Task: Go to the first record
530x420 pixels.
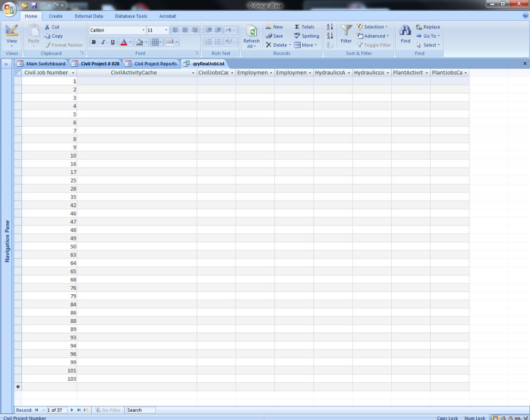Action: pyautogui.click(x=37, y=410)
